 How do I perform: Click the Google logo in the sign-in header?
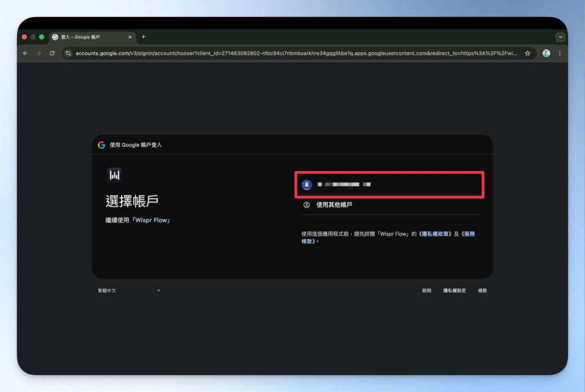[101, 145]
